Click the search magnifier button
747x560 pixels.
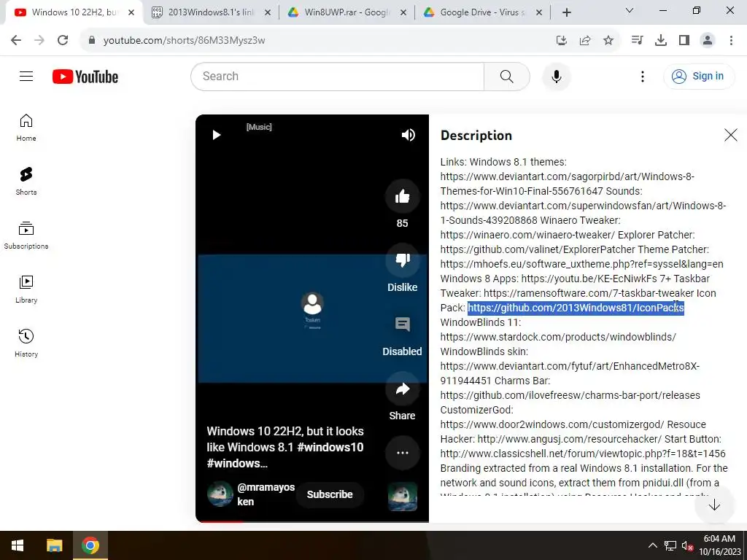coord(507,76)
